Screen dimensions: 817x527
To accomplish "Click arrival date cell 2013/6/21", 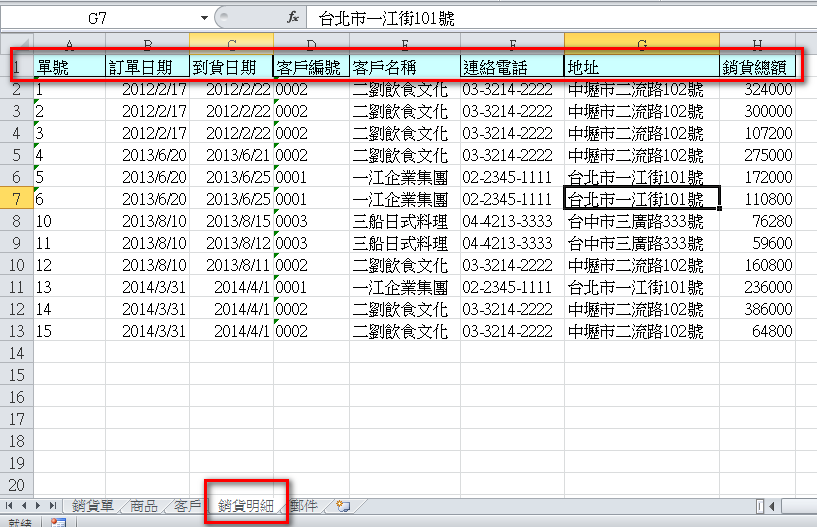I will pyautogui.click(x=231, y=155).
